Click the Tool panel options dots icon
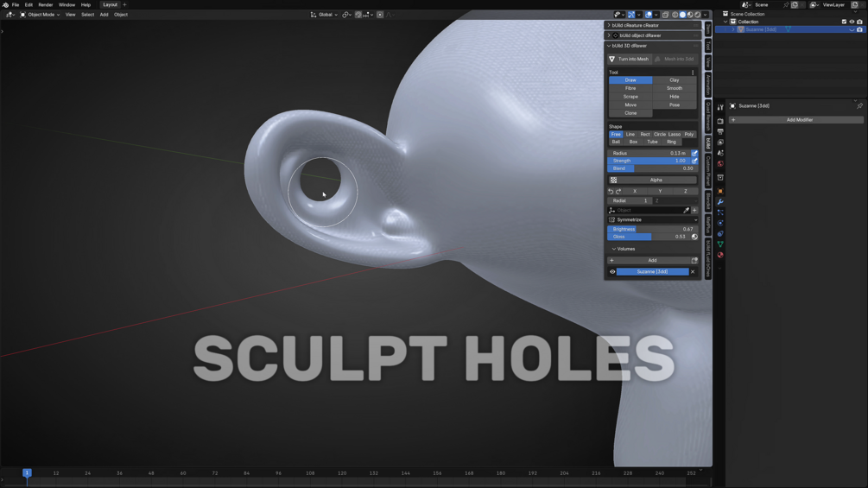The width and height of the screenshot is (868, 488). click(693, 73)
